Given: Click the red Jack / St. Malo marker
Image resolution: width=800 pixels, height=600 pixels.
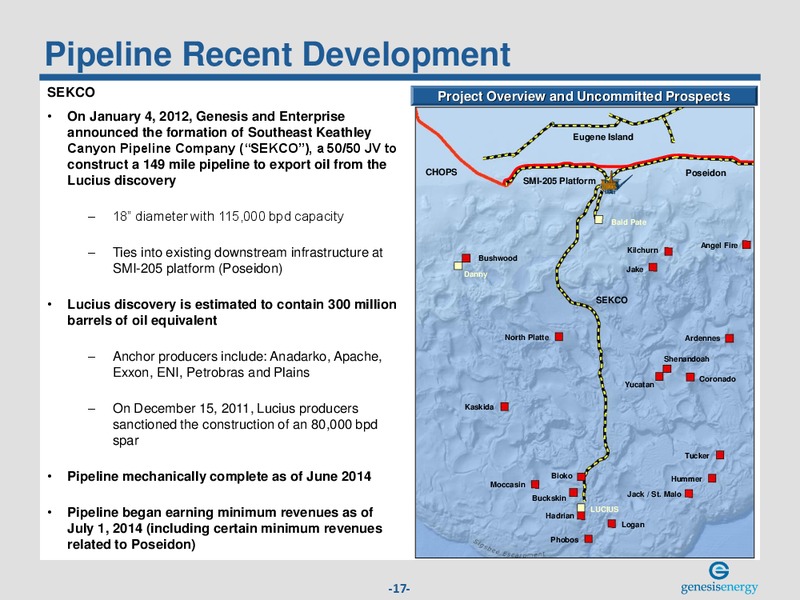Looking at the screenshot, I should [689, 493].
